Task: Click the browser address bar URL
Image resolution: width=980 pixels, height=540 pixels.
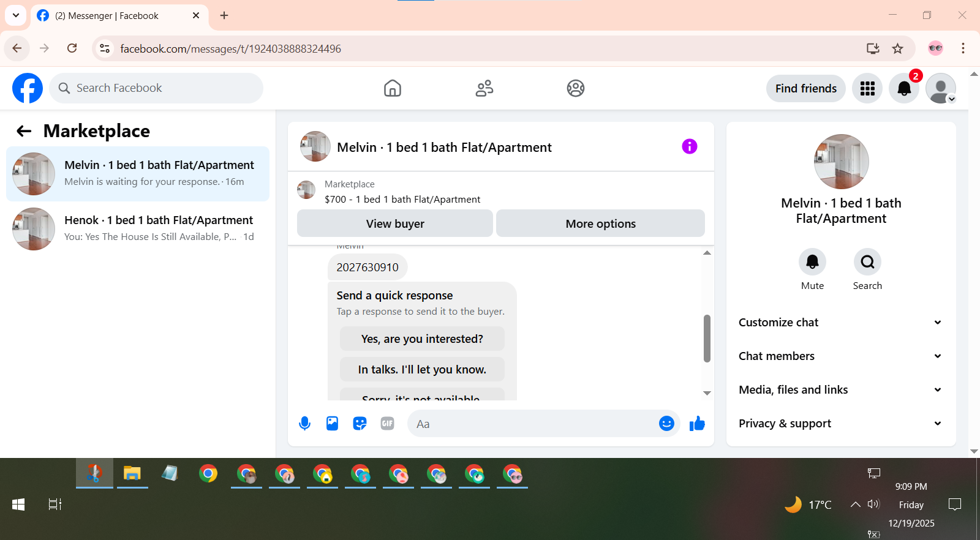Action: (x=230, y=48)
